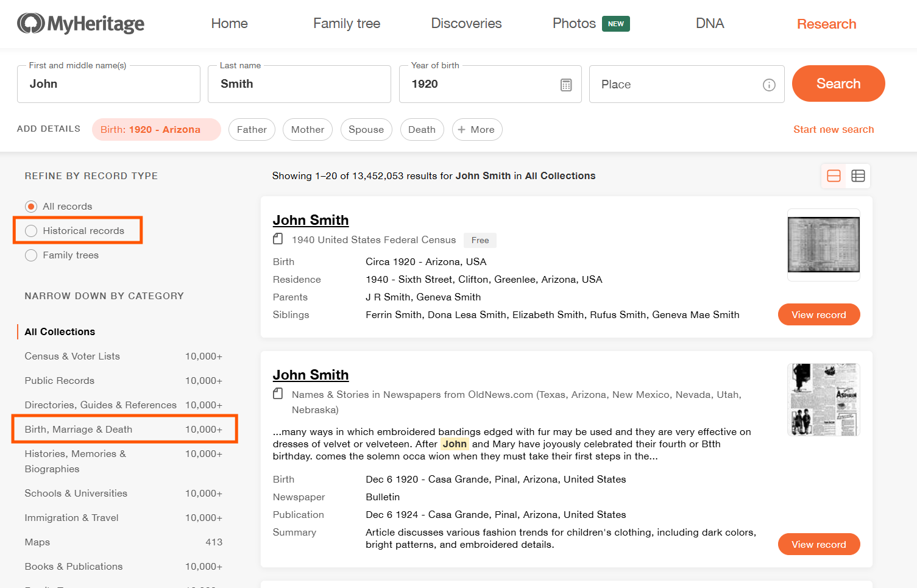The image size is (917, 588).
Task: Click the 1940 United States Federal Census collection name
Action: 374,239
